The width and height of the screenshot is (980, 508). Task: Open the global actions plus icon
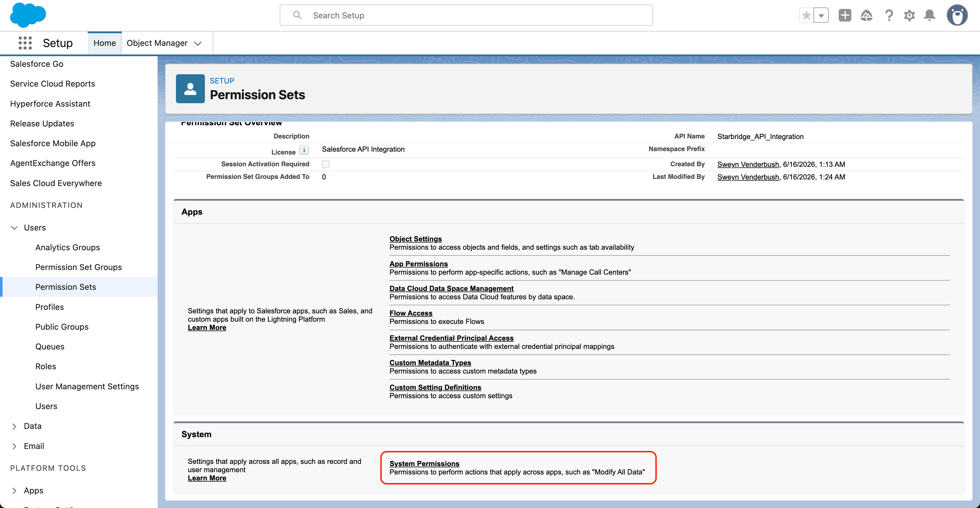coord(845,15)
